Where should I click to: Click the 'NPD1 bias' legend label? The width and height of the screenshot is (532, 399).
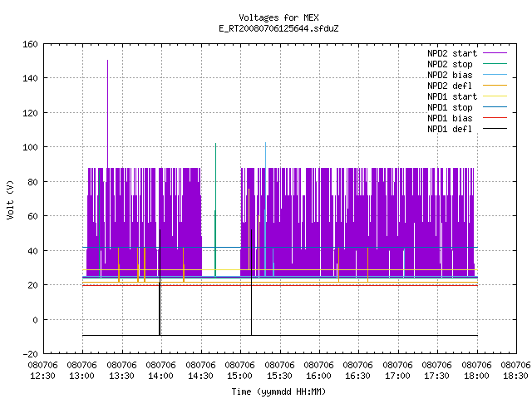point(450,118)
